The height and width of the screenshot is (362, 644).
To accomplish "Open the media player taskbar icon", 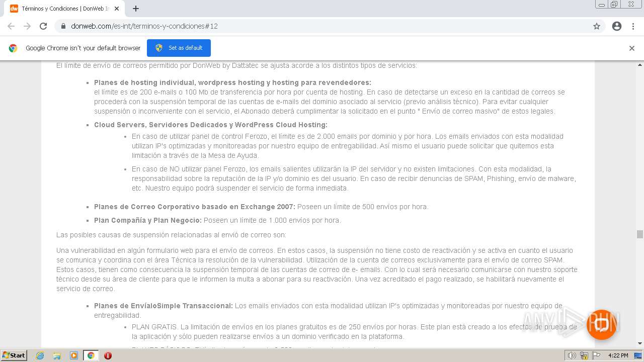I will (x=74, y=355).
